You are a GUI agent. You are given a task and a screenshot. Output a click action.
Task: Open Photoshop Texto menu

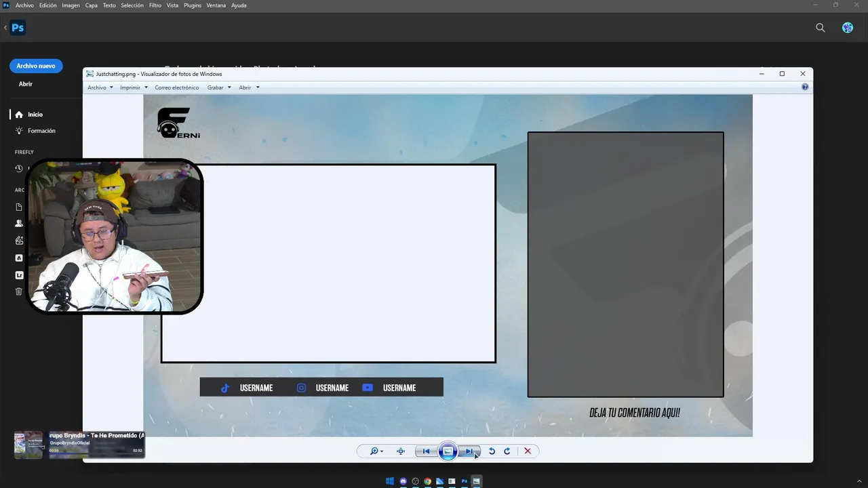(x=109, y=5)
